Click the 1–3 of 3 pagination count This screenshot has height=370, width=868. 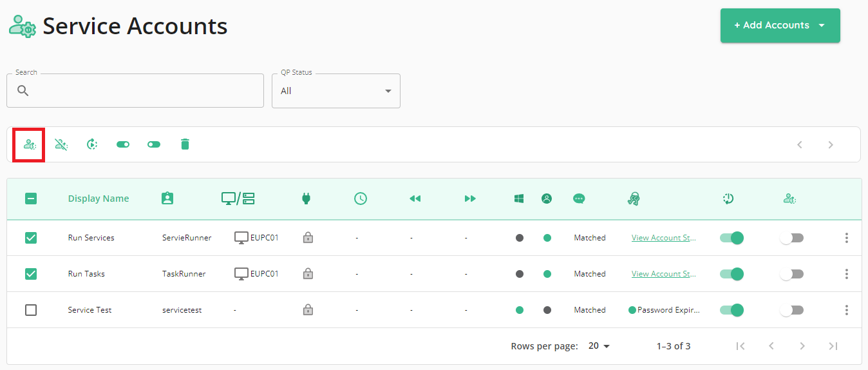pos(674,346)
